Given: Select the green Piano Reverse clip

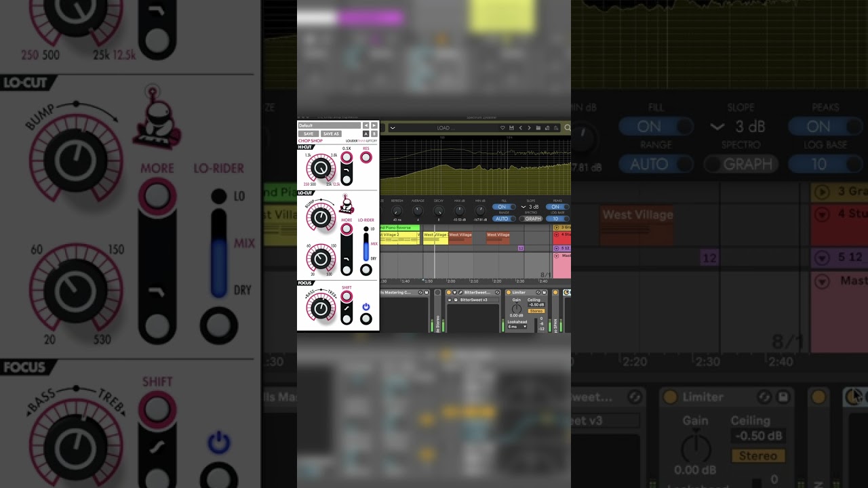Looking at the screenshot, I should point(399,228).
